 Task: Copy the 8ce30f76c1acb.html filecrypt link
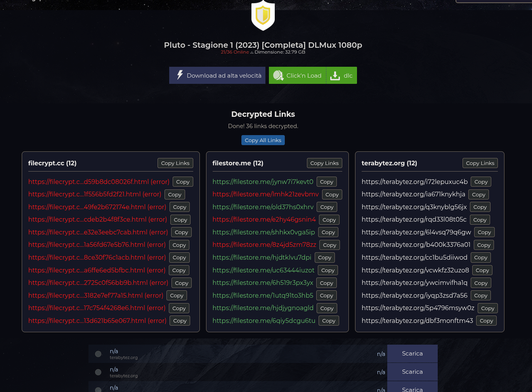coord(180,257)
